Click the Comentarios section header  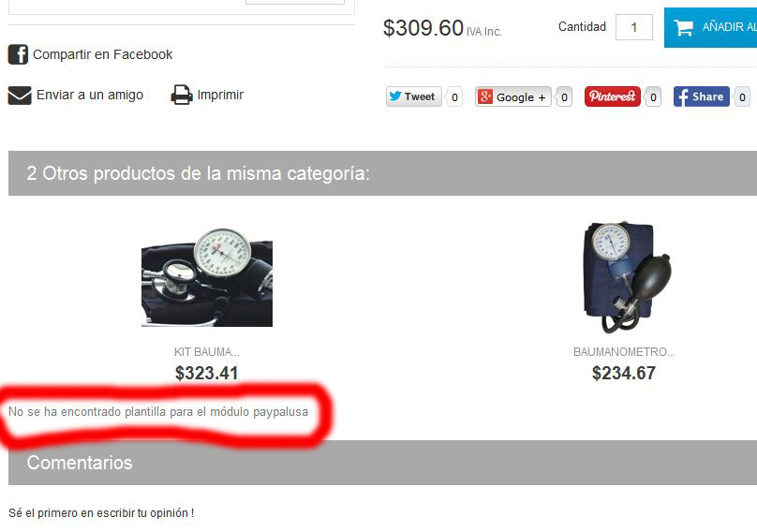tap(382, 463)
